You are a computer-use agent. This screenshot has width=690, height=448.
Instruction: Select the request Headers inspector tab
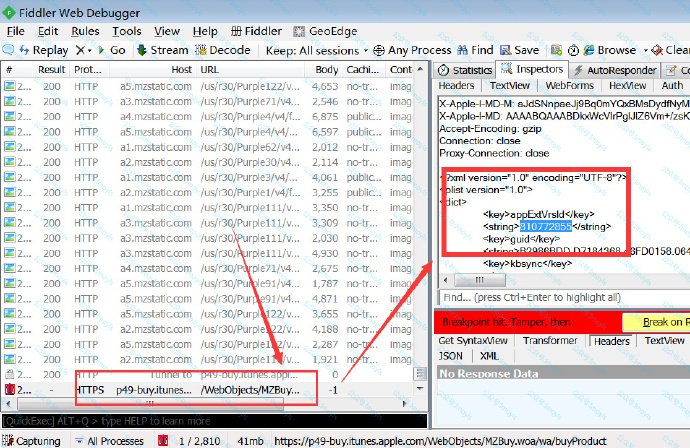point(456,85)
